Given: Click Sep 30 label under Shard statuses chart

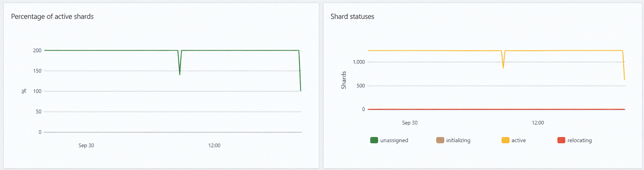Looking at the screenshot, I should tap(410, 123).
